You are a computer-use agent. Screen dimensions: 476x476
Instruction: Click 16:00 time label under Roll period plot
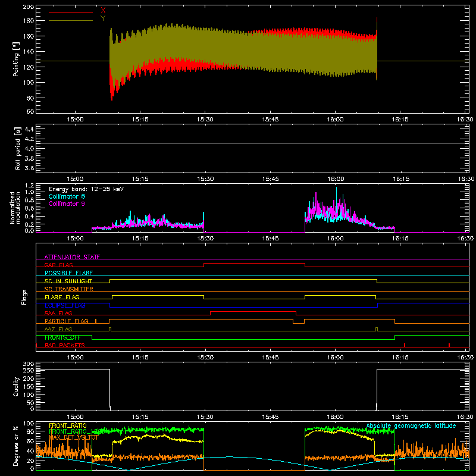335,179
